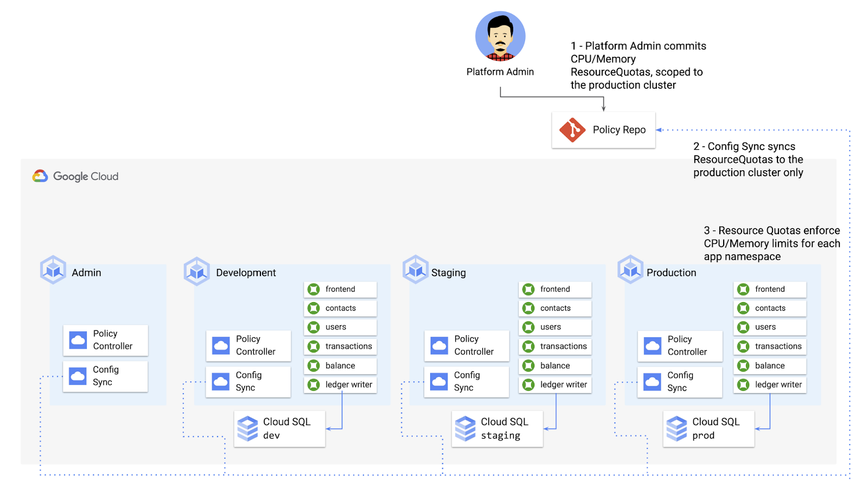Click the Production frontend green icon
868x488 pixels.
click(743, 290)
